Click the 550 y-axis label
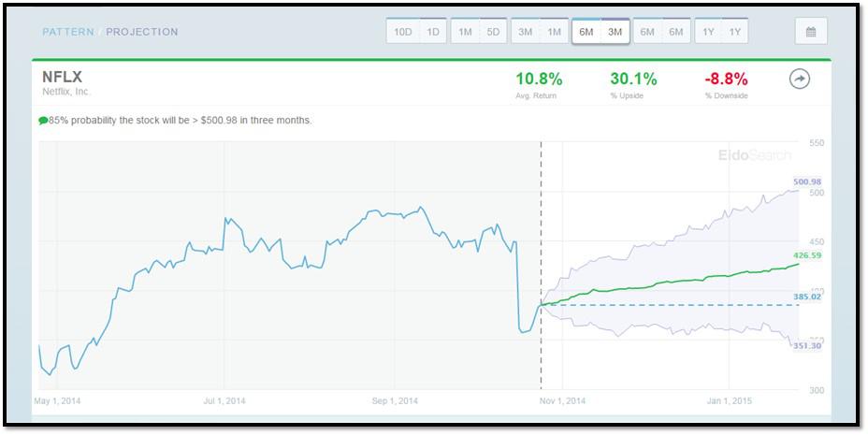 (x=817, y=143)
